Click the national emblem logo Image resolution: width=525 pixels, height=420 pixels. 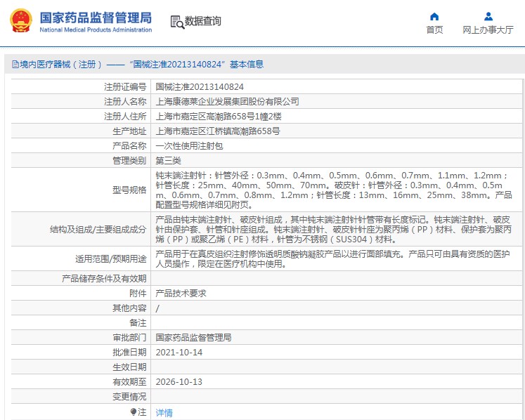(21, 21)
